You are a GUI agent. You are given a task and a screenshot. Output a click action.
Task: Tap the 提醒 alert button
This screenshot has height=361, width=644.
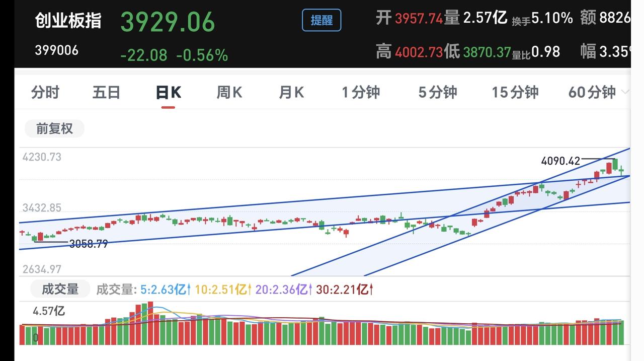click(321, 20)
